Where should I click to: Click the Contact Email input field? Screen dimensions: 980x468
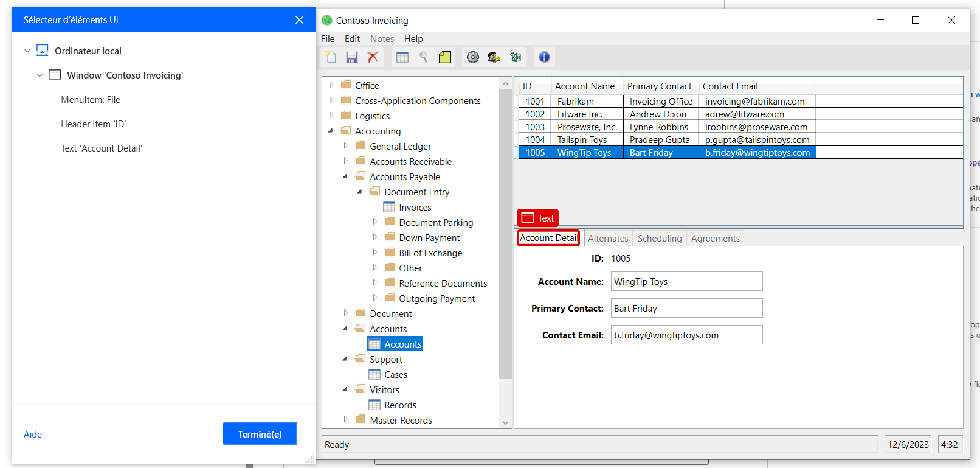(686, 335)
